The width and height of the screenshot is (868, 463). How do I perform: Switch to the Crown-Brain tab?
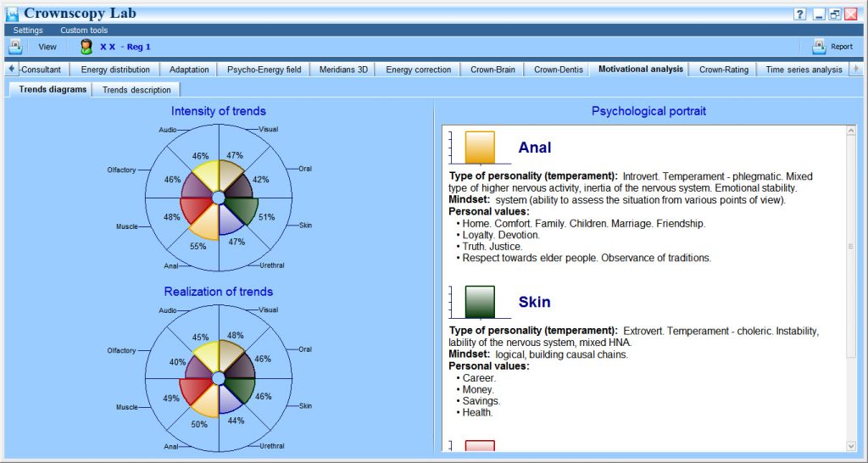(x=492, y=70)
